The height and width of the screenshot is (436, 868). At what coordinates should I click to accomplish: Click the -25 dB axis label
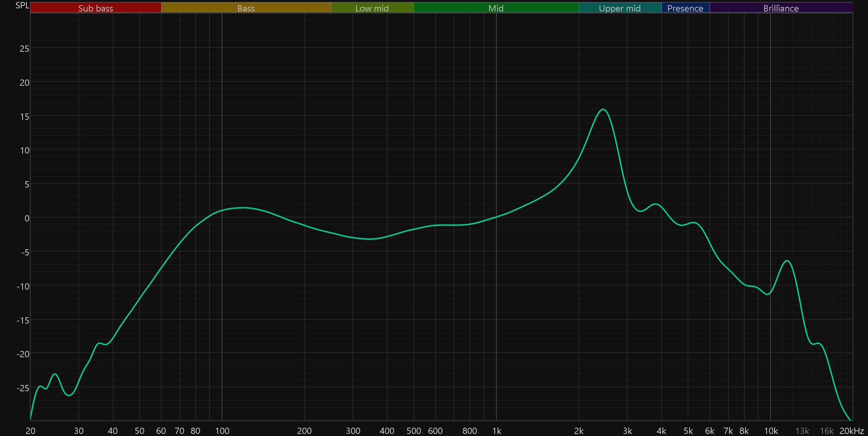23,388
